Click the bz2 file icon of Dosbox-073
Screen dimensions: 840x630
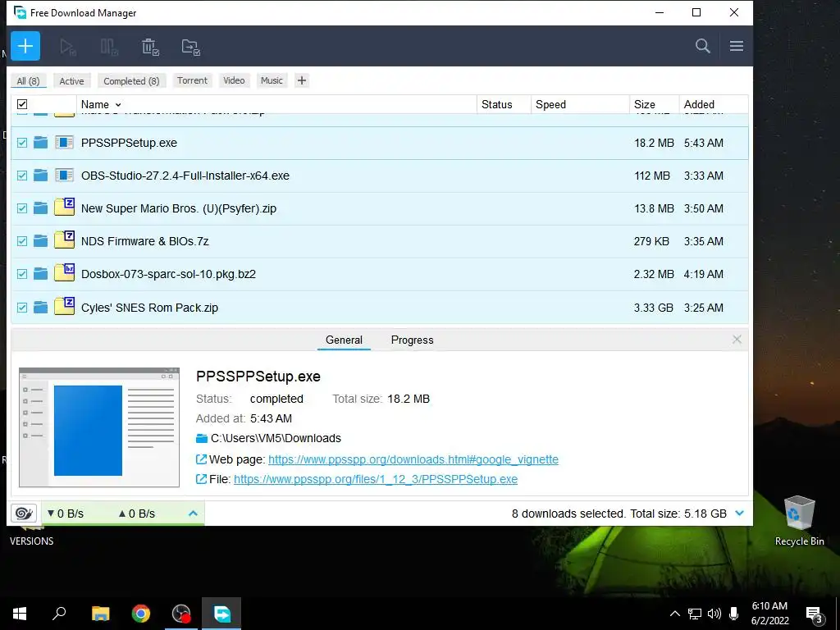pyautogui.click(x=64, y=272)
